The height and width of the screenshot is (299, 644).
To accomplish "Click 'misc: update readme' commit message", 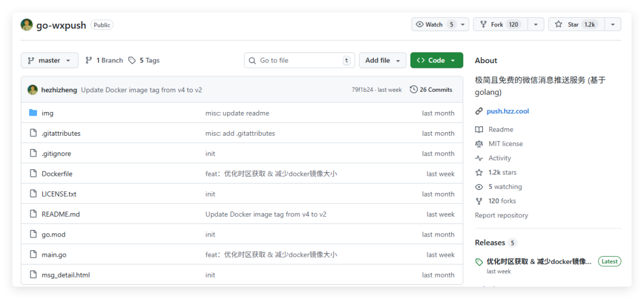I will point(237,113).
